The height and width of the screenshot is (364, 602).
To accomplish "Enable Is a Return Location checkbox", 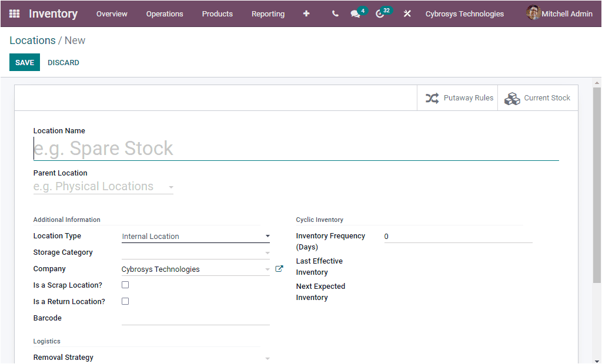I will click(x=125, y=301).
